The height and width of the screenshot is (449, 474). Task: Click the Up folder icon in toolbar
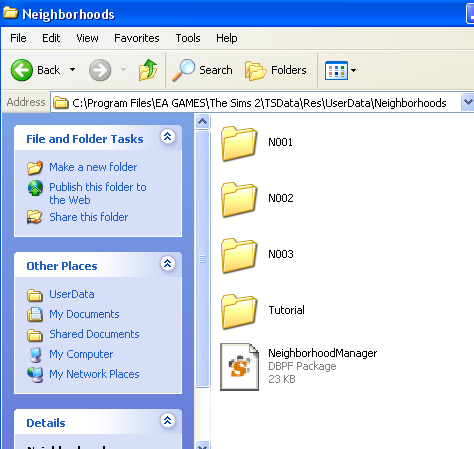point(148,70)
